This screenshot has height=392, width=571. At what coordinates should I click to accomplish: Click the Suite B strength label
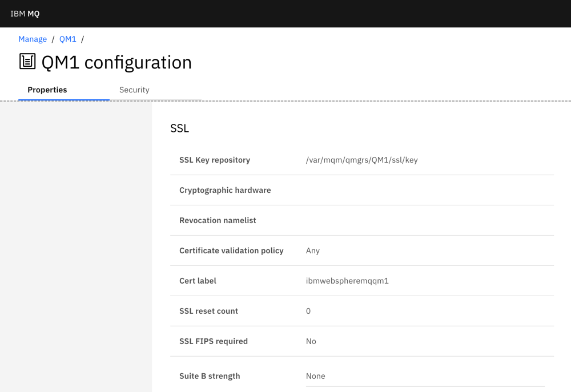point(210,377)
